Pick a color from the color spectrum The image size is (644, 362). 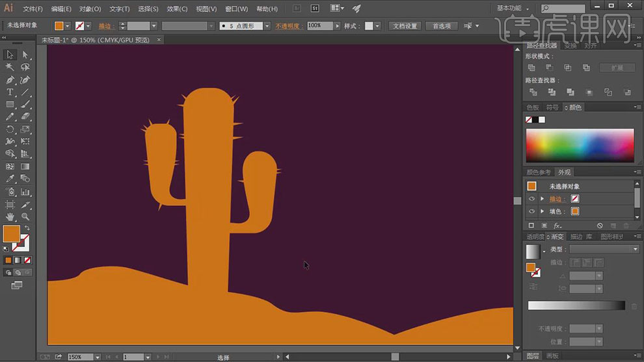pyautogui.click(x=579, y=145)
